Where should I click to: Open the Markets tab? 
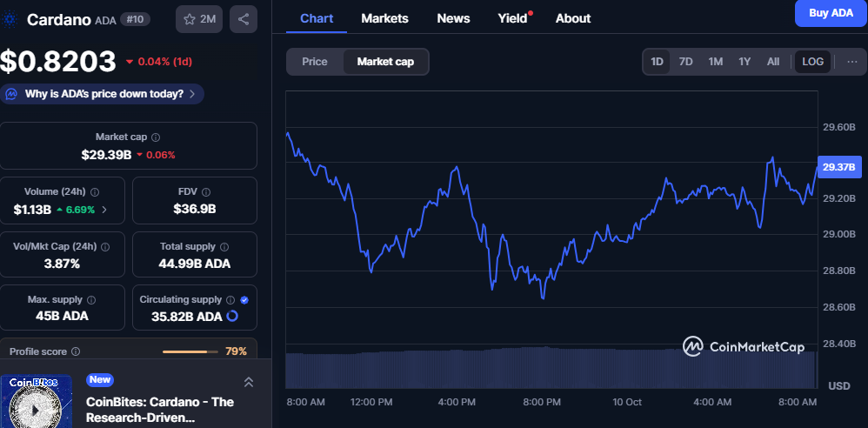point(384,18)
